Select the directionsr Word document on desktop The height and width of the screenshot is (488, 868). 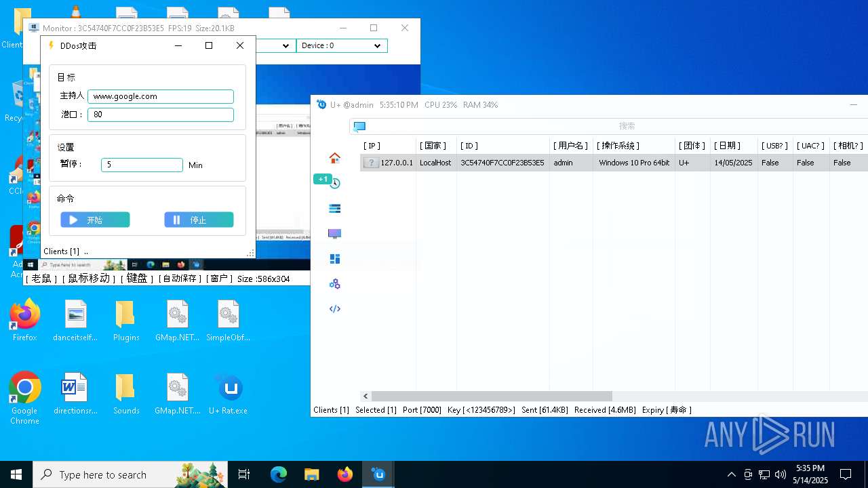pyautogui.click(x=75, y=394)
